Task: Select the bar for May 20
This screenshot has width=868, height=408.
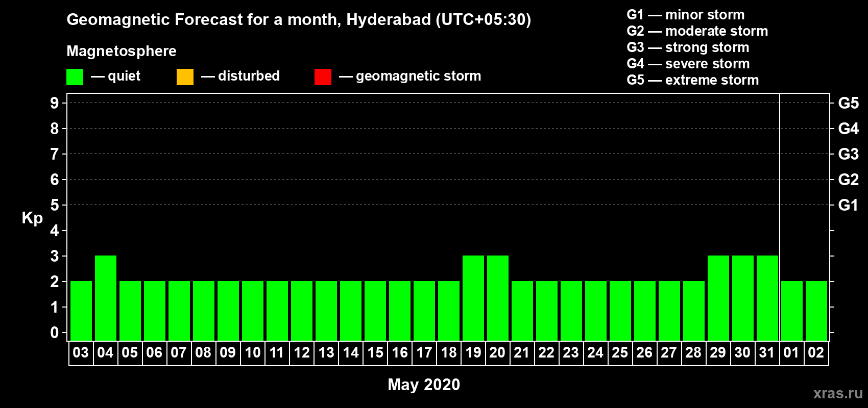Action: (498, 298)
